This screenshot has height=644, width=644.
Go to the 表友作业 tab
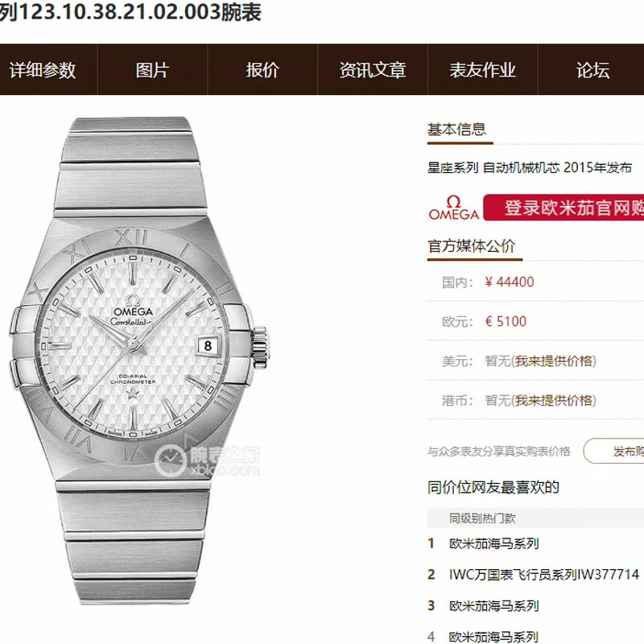pyautogui.click(x=482, y=70)
